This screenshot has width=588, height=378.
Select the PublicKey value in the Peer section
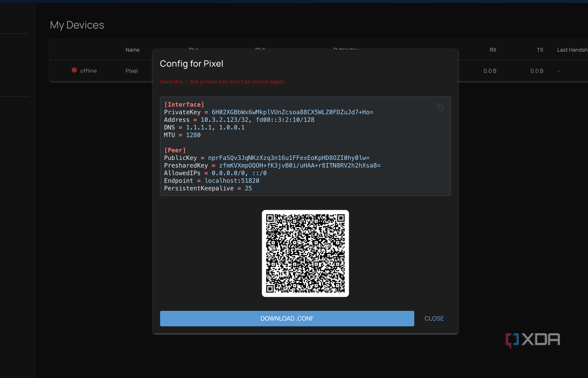click(289, 158)
